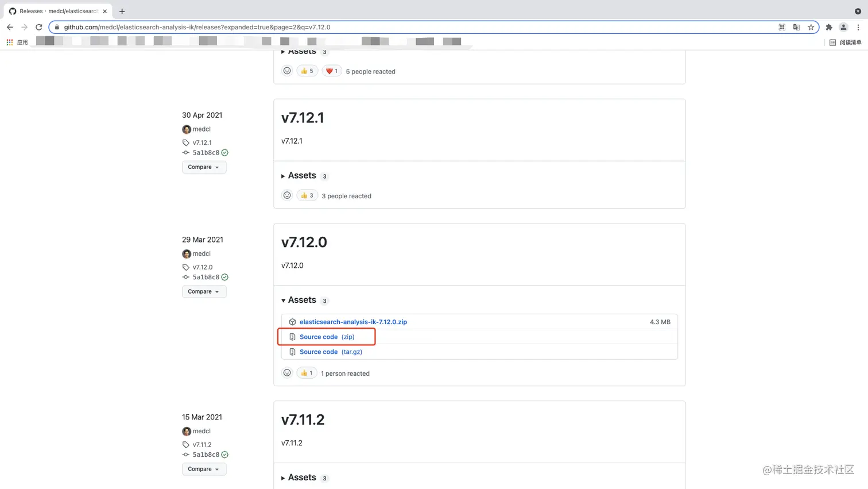
Task: Open the v7.12.0 release title
Action: [304, 242]
